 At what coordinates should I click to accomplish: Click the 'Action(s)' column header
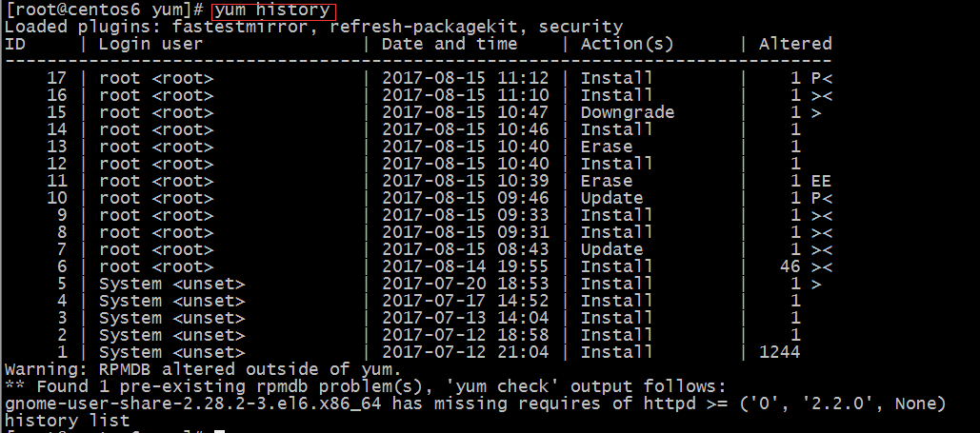(x=627, y=44)
